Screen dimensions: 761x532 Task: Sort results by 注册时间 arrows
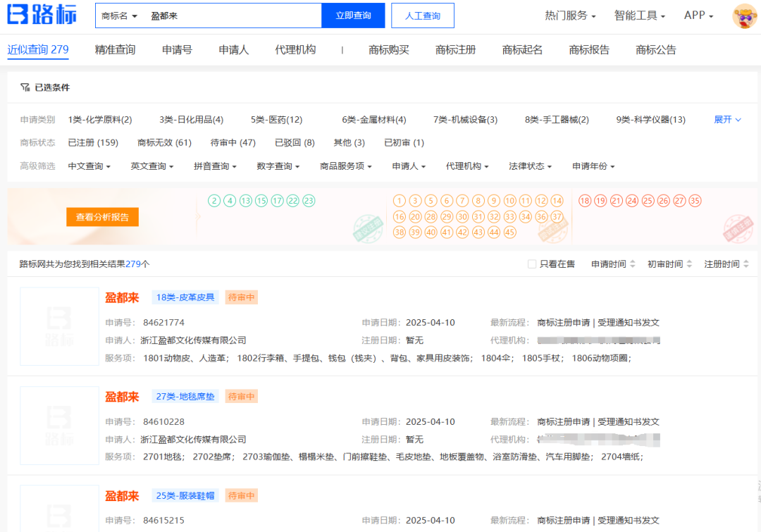click(x=746, y=264)
